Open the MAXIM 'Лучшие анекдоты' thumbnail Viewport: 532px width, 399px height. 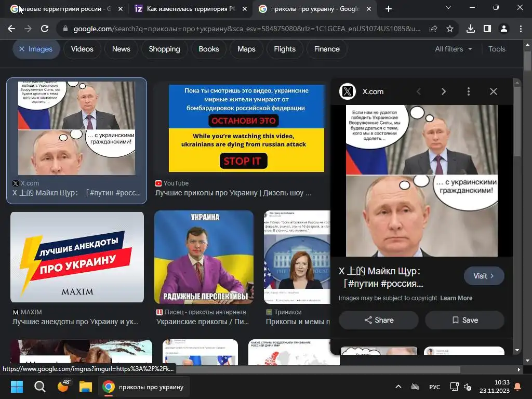click(x=77, y=257)
